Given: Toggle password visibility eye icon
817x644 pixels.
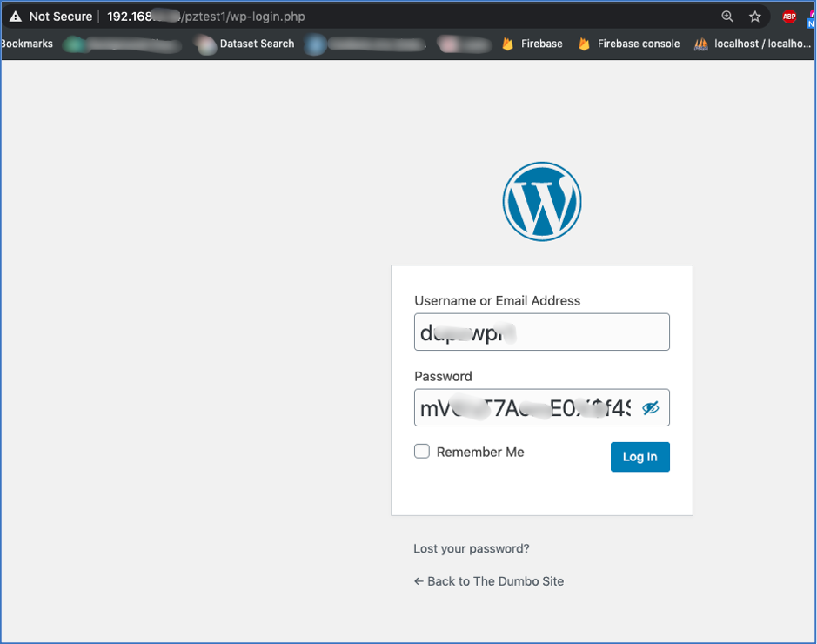Looking at the screenshot, I should [650, 408].
